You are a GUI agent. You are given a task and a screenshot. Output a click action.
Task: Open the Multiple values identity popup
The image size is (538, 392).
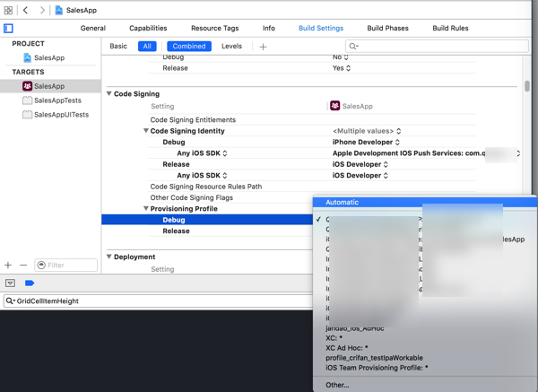(367, 131)
